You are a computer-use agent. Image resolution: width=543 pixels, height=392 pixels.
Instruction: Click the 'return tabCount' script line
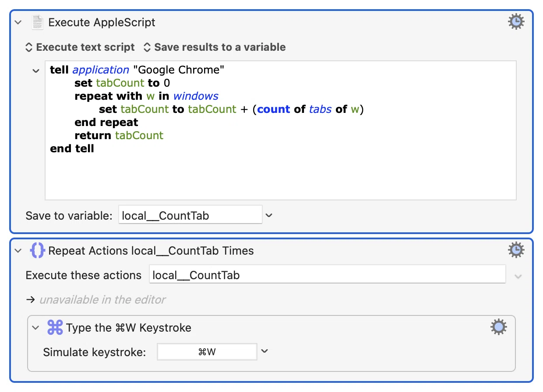point(119,136)
